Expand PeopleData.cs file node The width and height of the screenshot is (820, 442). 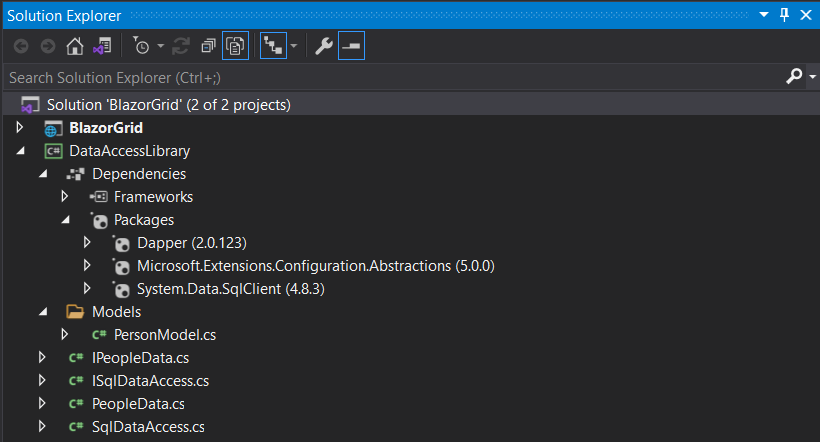pos(42,403)
